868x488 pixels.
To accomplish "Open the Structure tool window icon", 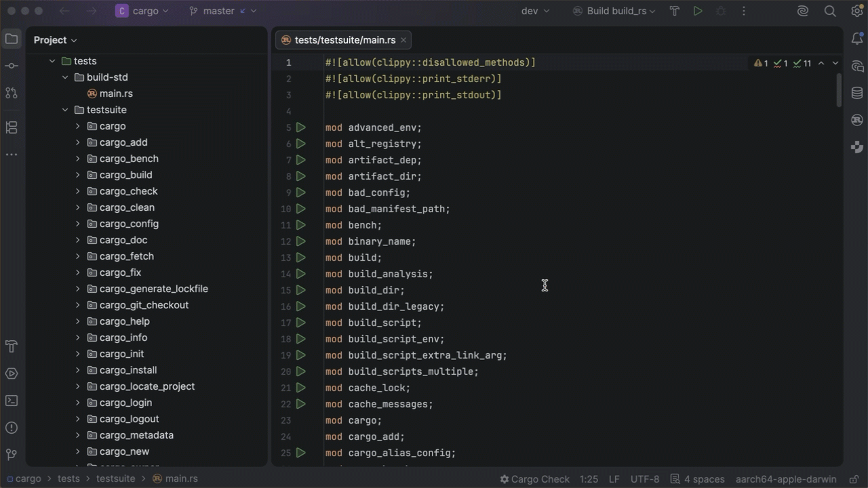I will (x=12, y=127).
